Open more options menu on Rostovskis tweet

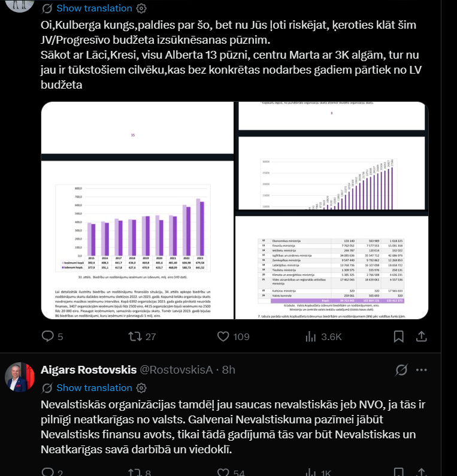pos(421,370)
